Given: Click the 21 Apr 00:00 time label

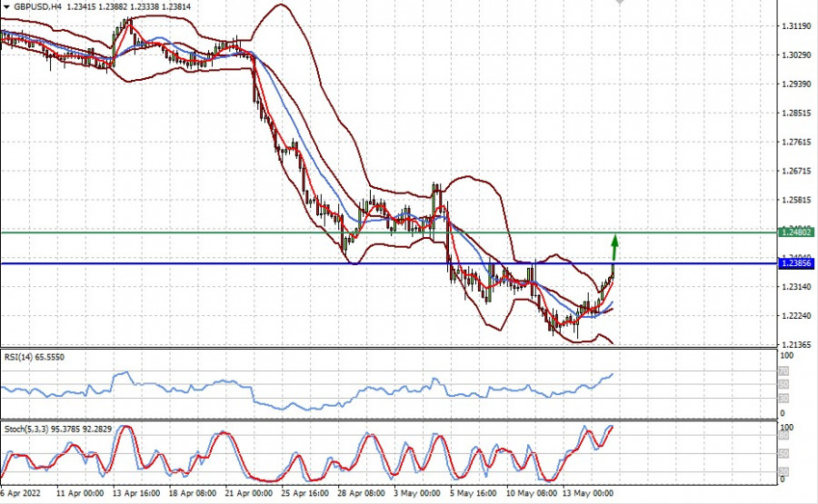Looking at the screenshot, I should coord(248,493).
